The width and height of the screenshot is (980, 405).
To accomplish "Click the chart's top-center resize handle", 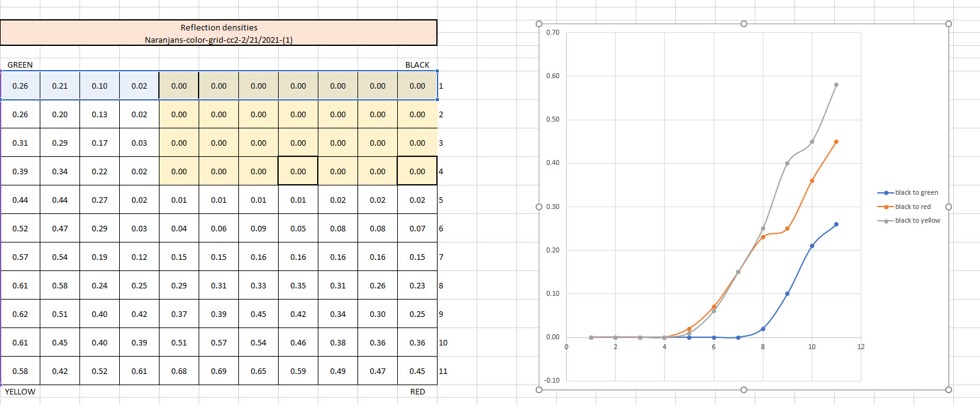I will pos(744,24).
